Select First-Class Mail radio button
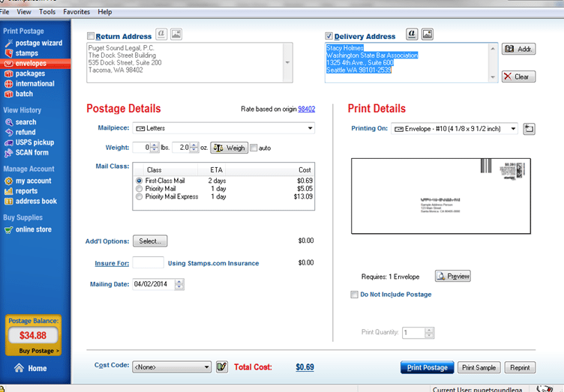This screenshot has height=392, width=564. click(x=139, y=181)
